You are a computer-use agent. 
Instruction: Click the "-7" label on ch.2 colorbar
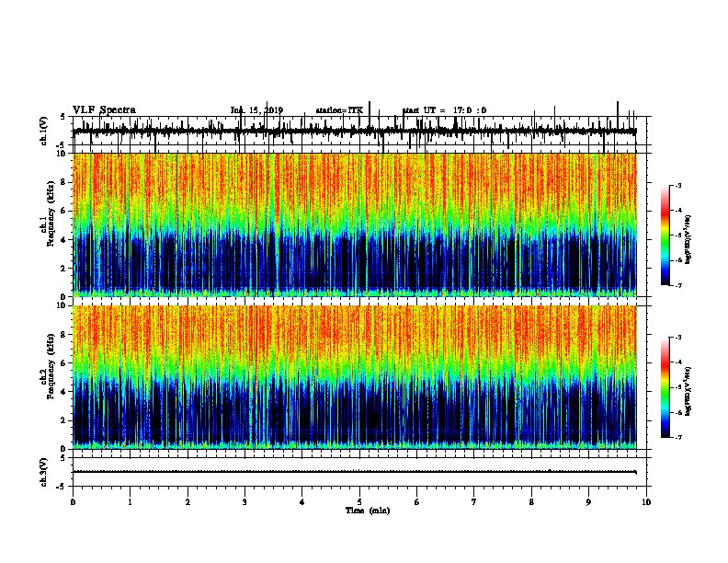coord(678,438)
